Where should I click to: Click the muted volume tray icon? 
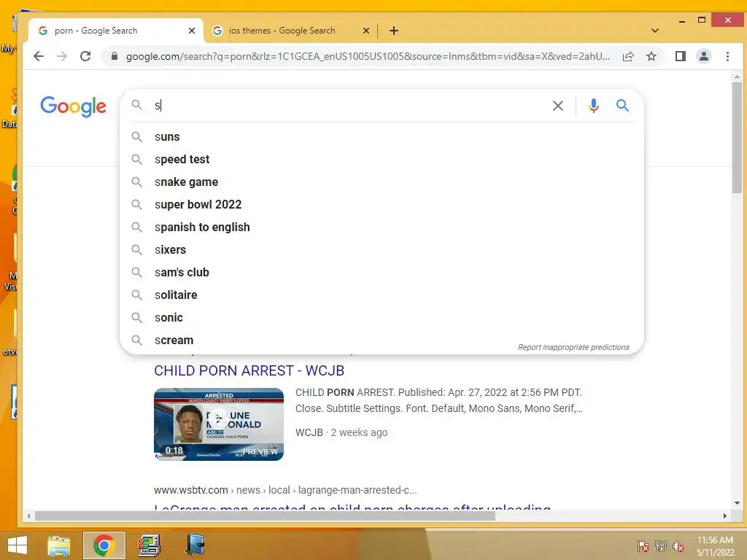678,546
